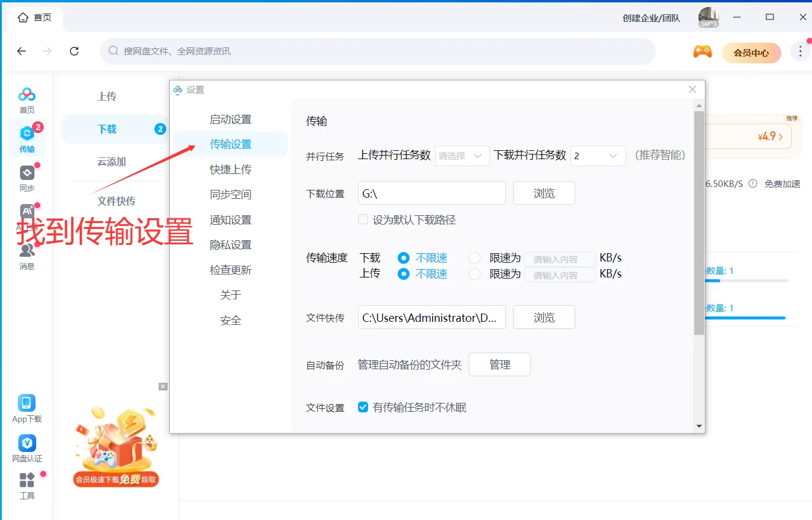Click the download location path field showing G:\

tap(431, 193)
